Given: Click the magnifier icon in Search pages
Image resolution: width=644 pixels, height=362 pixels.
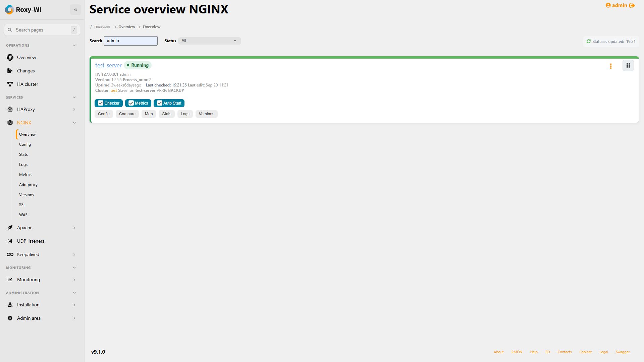Looking at the screenshot, I should [10, 30].
